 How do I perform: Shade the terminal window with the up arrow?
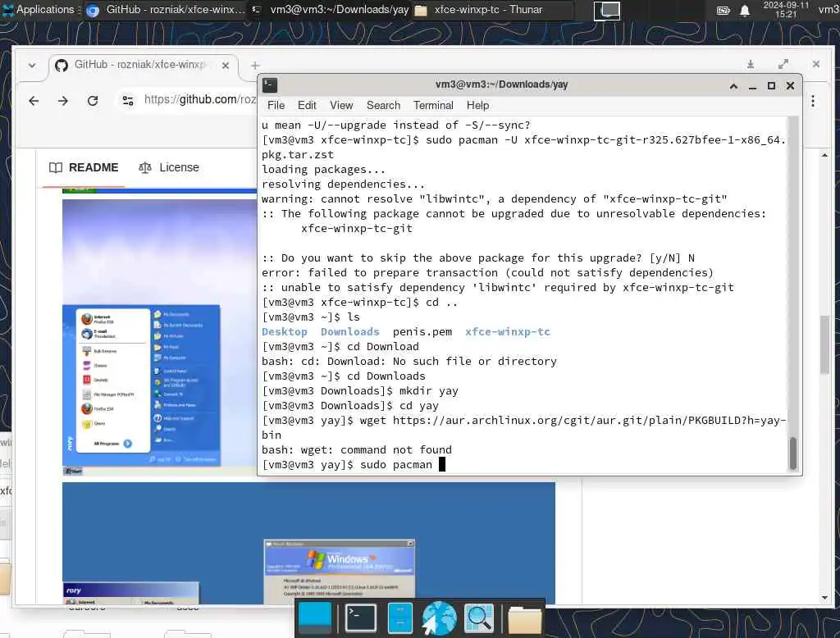point(733,86)
